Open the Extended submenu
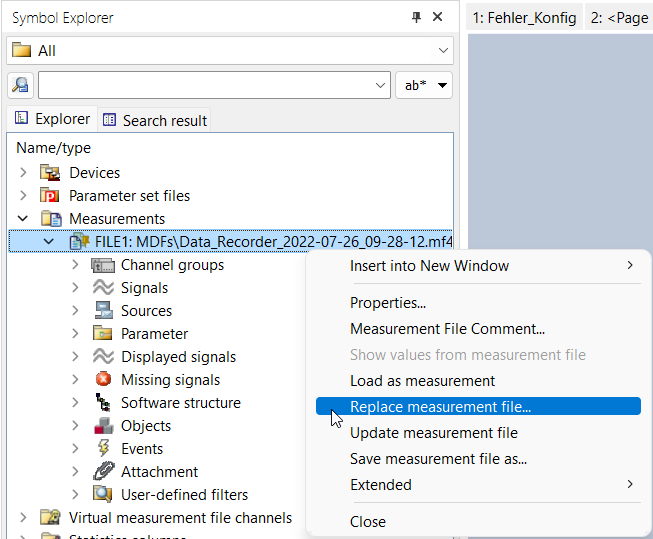Viewport: 653px width, 539px height. (478, 485)
